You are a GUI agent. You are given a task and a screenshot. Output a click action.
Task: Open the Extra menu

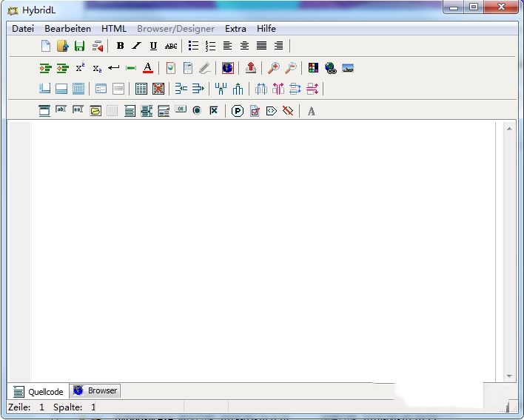pos(235,29)
